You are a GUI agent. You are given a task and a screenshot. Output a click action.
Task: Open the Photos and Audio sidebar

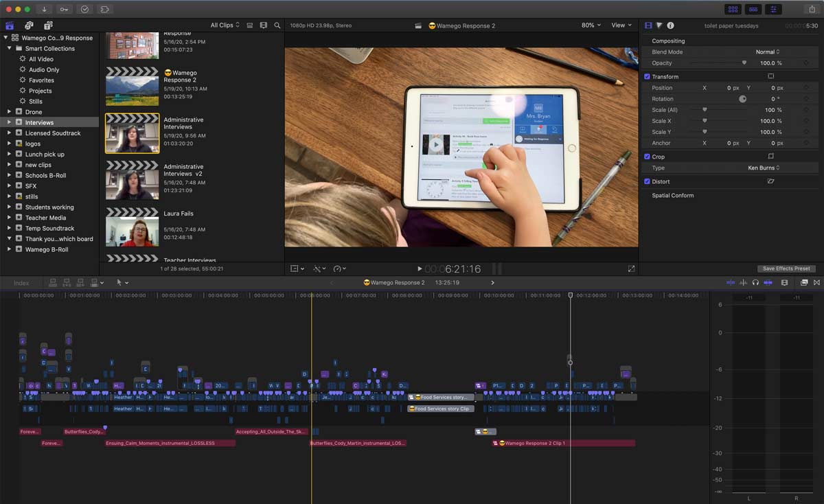coord(29,25)
